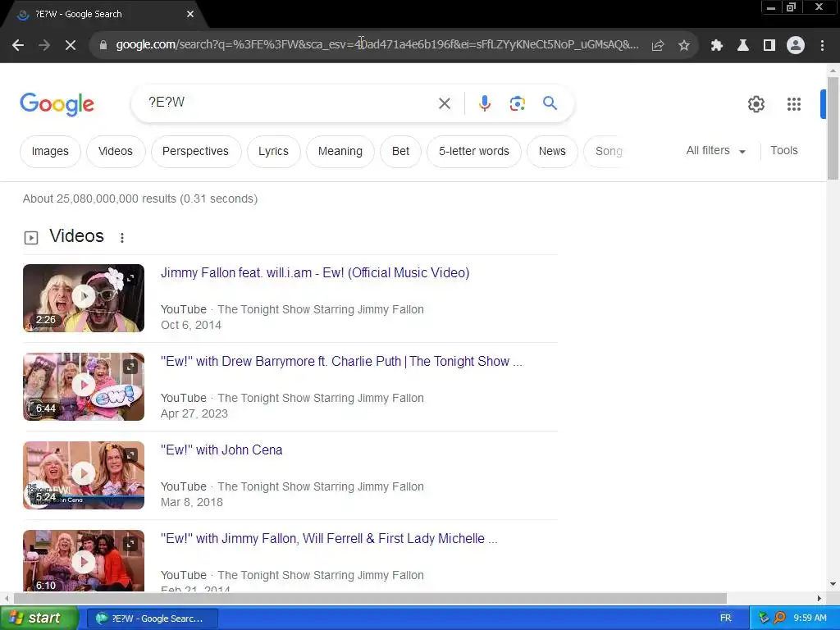
Task: Click the Google Search taskbar button
Action: pos(152,619)
